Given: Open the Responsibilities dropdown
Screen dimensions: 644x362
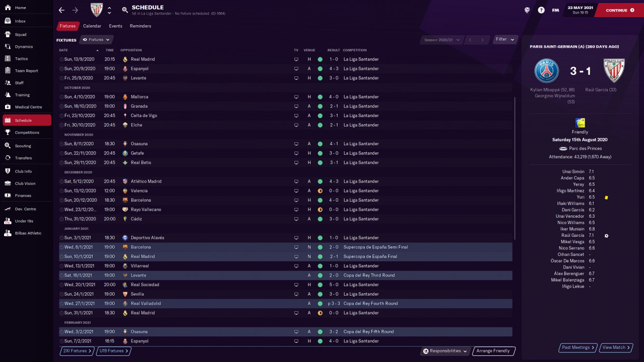Looking at the screenshot, I should tap(445, 351).
